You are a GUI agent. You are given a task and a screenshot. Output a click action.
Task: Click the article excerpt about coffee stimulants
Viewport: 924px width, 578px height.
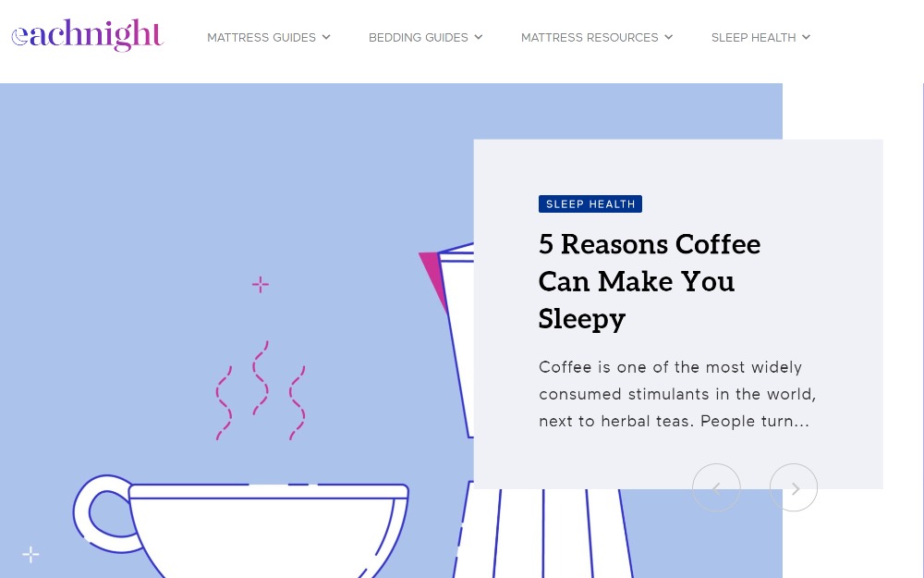click(677, 394)
